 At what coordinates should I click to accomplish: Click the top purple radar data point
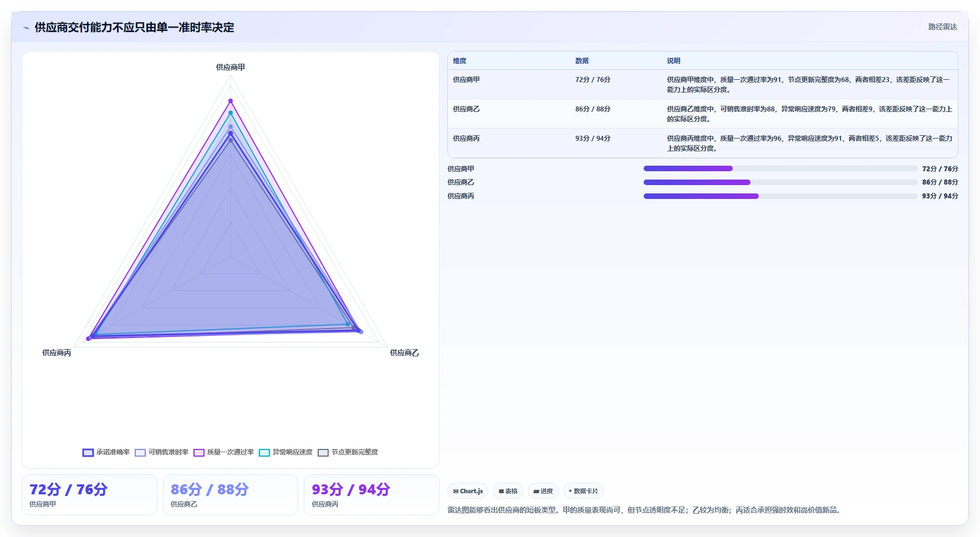point(231,101)
